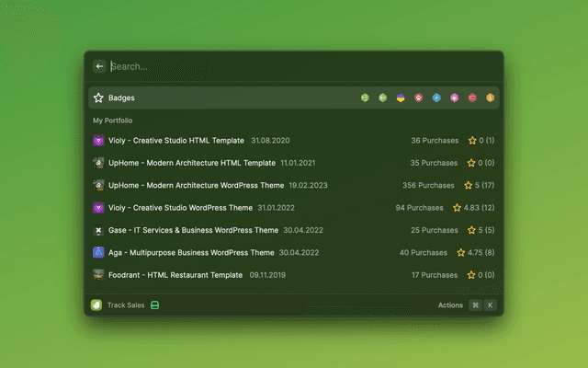Click the K shortcut key in footer

click(490, 305)
